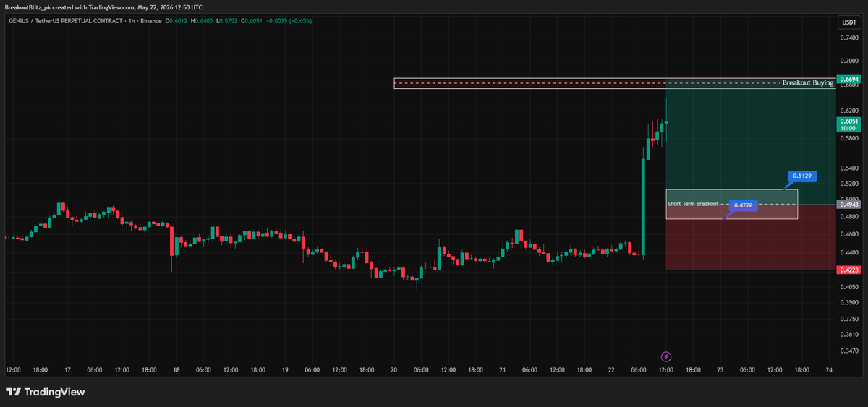Click the High value H0.6400
Image resolution: width=868 pixels, height=407 pixels.
(x=203, y=21)
